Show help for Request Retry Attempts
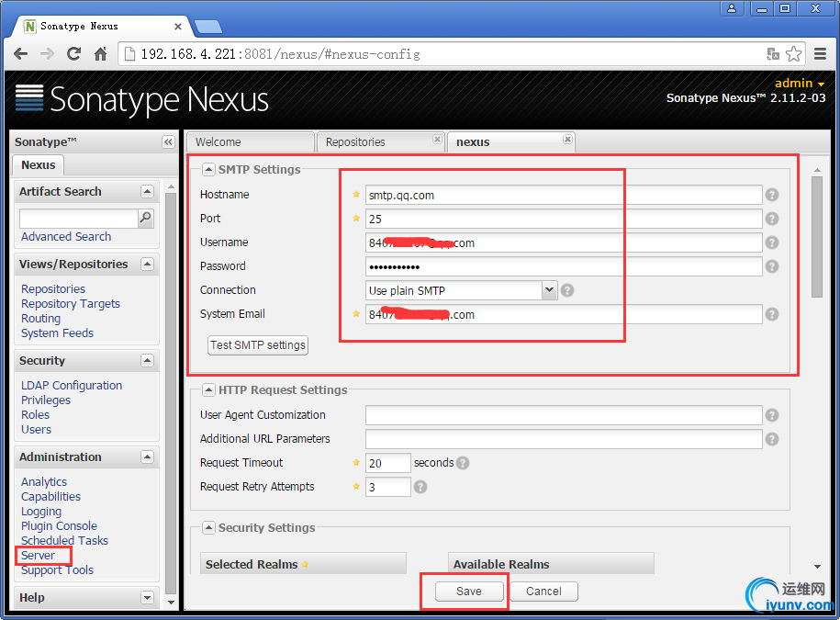This screenshot has width=840, height=620. 420,487
